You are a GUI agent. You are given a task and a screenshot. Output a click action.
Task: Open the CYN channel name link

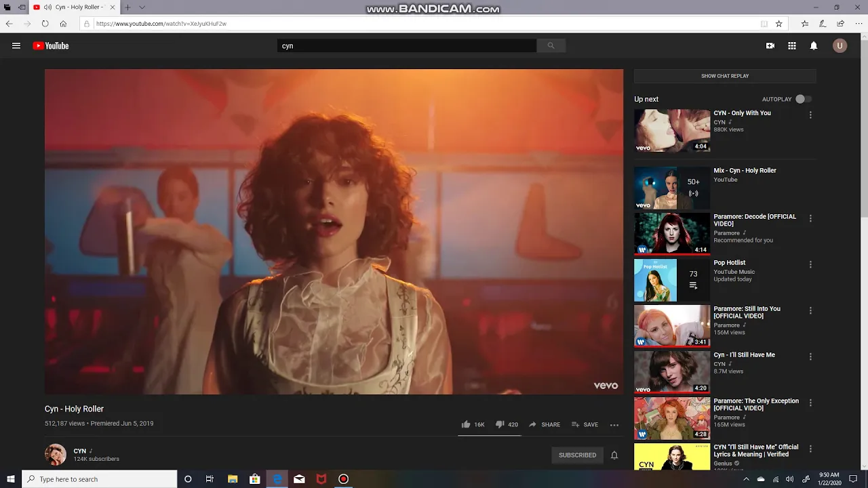(x=80, y=451)
